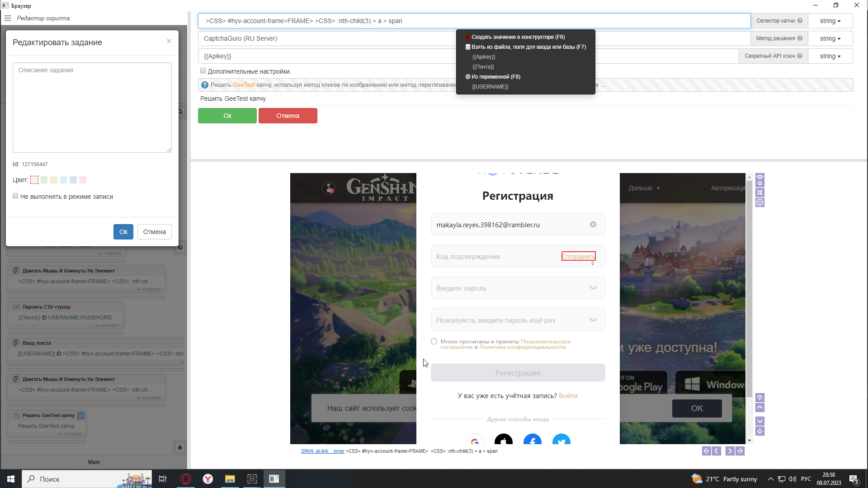Open hamburger menu in script editor
Image resolution: width=868 pixels, height=488 pixels.
click(8, 18)
